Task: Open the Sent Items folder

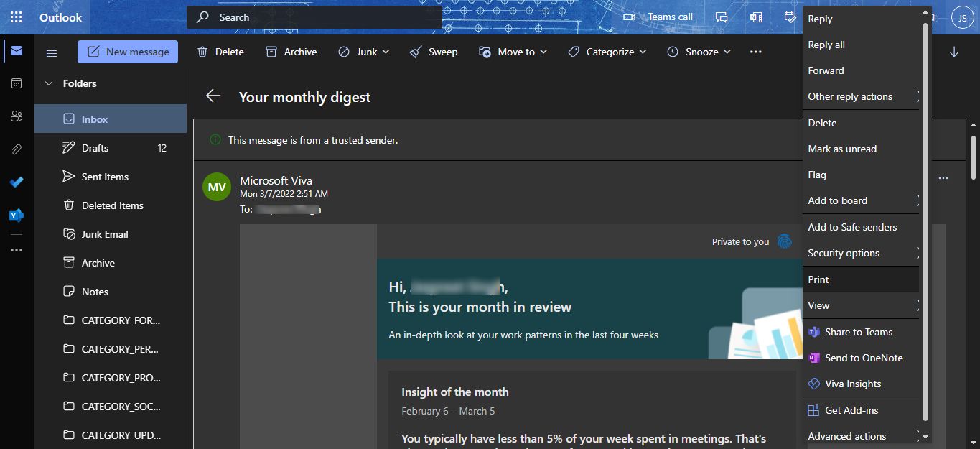Action: pos(111,177)
